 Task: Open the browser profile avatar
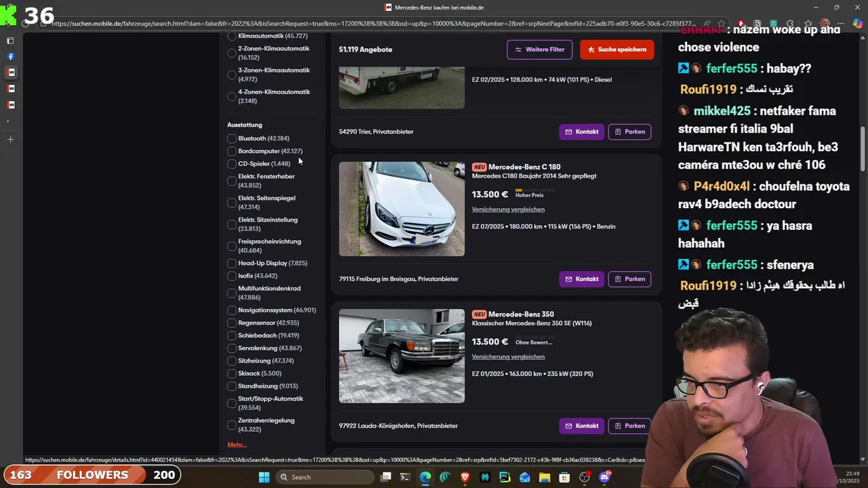pyautogui.click(x=825, y=24)
